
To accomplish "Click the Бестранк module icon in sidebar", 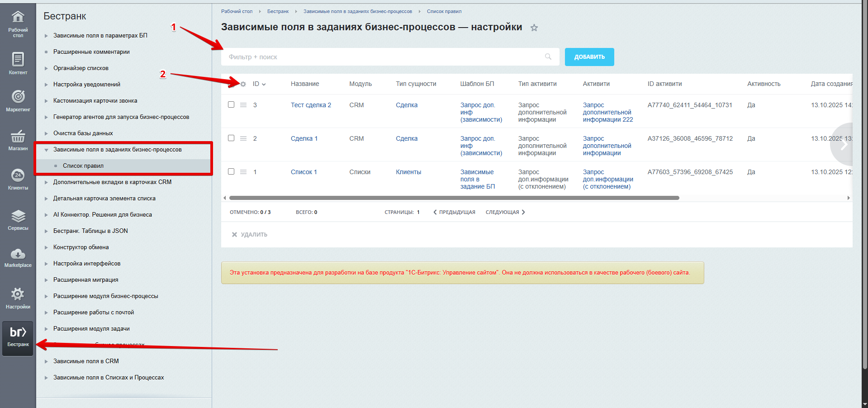I will coord(17,337).
